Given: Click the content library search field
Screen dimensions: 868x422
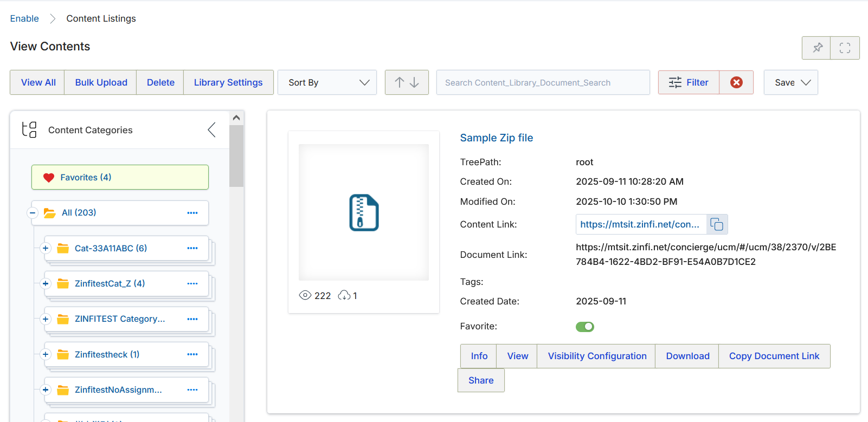Looking at the screenshot, I should pos(543,82).
